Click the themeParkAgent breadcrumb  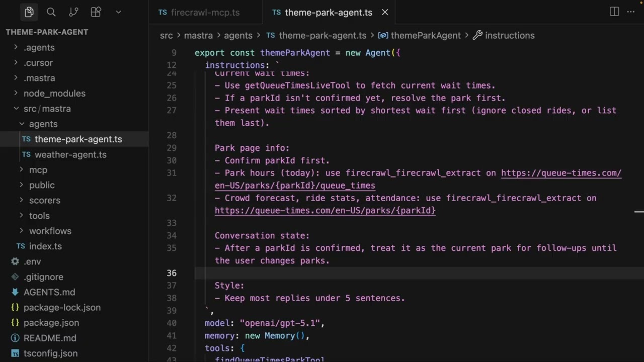point(425,35)
